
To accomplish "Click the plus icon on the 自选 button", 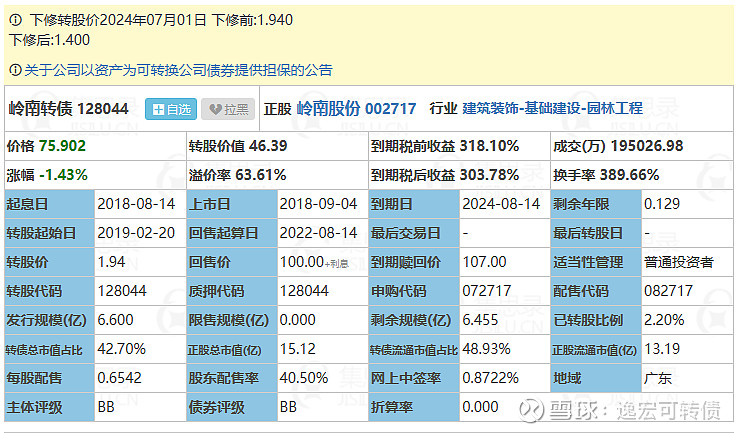I will pyautogui.click(x=159, y=110).
